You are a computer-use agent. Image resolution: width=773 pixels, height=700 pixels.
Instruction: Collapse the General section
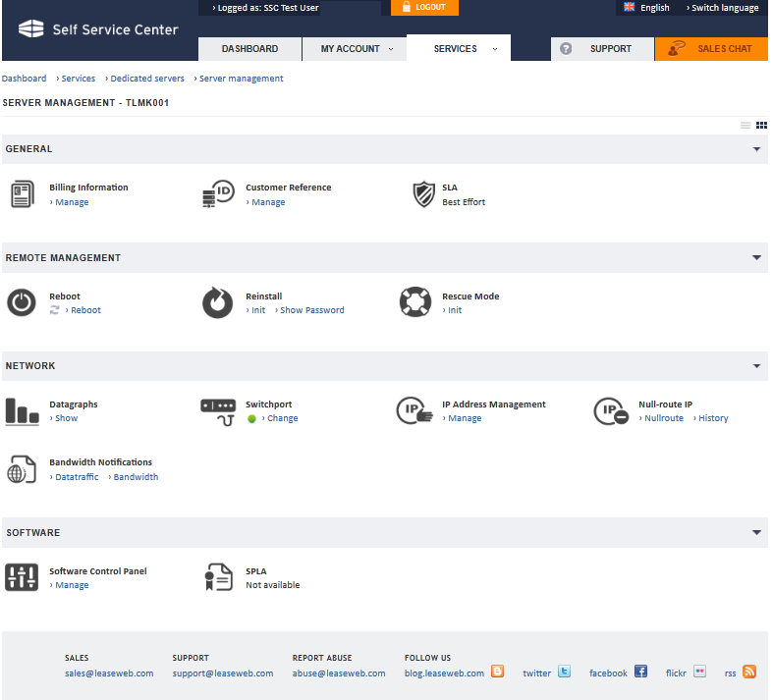tap(756, 150)
